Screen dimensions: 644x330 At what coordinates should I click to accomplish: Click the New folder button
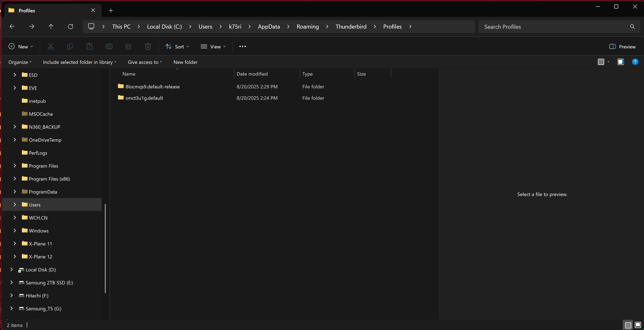click(185, 62)
